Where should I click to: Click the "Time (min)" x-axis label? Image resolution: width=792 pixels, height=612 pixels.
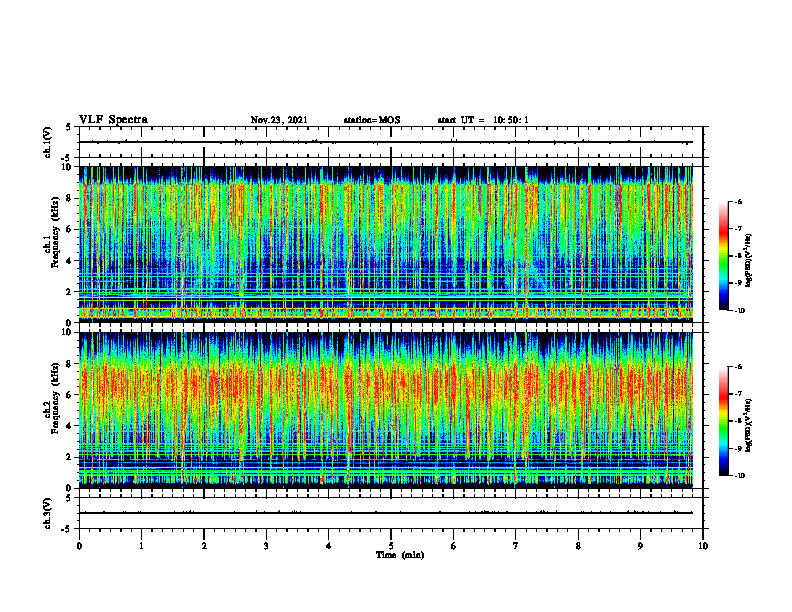point(400,555)
